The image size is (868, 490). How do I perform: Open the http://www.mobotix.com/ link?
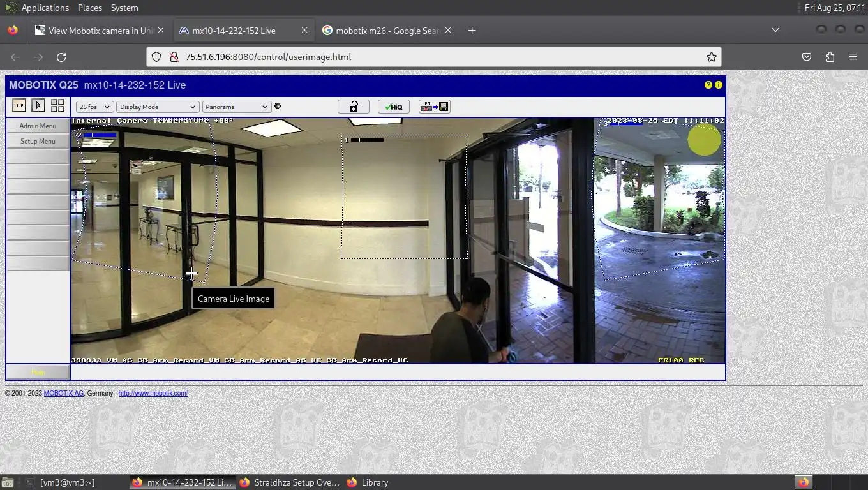pos(153,393)
